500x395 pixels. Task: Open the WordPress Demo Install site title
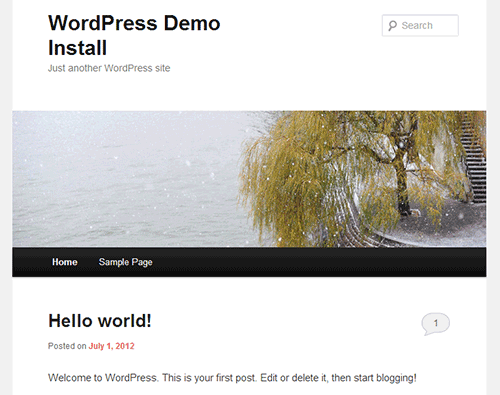(134, 35)
